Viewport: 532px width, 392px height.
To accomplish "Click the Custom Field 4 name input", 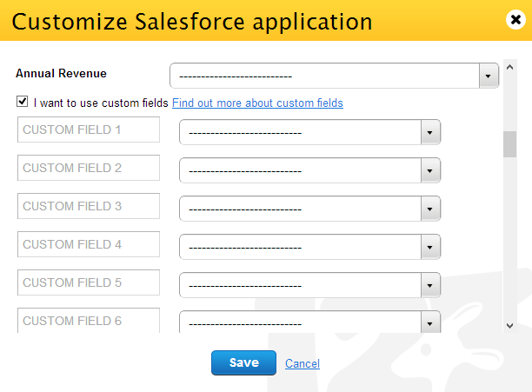I will tap(89, 244).
